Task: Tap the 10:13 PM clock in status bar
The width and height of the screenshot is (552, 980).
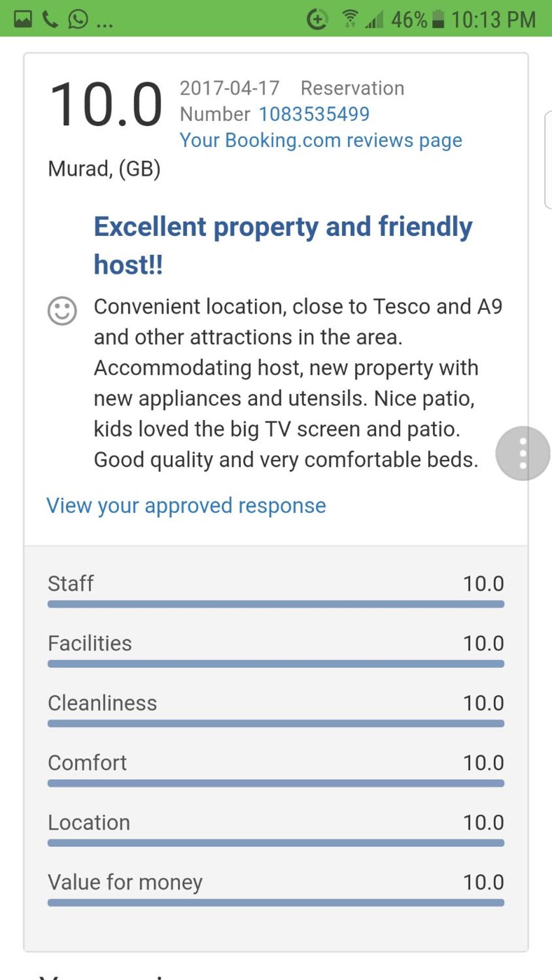Action: click(x=493, y=20)
